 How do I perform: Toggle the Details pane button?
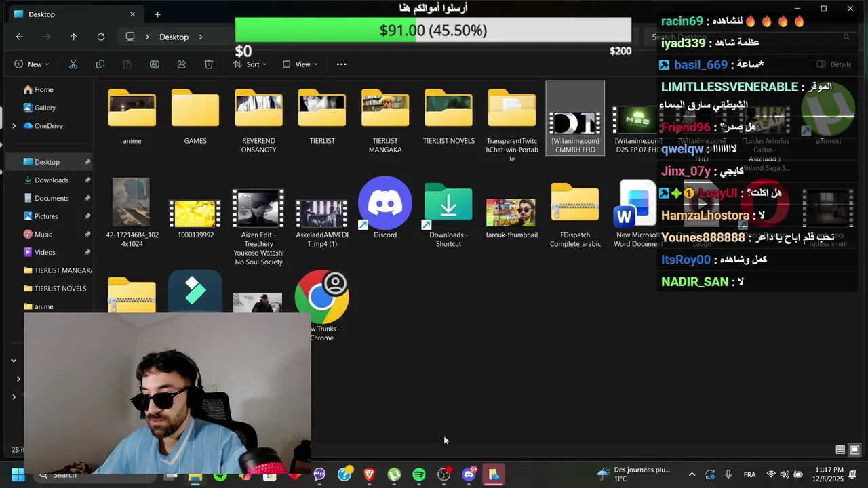coord(834,64)
